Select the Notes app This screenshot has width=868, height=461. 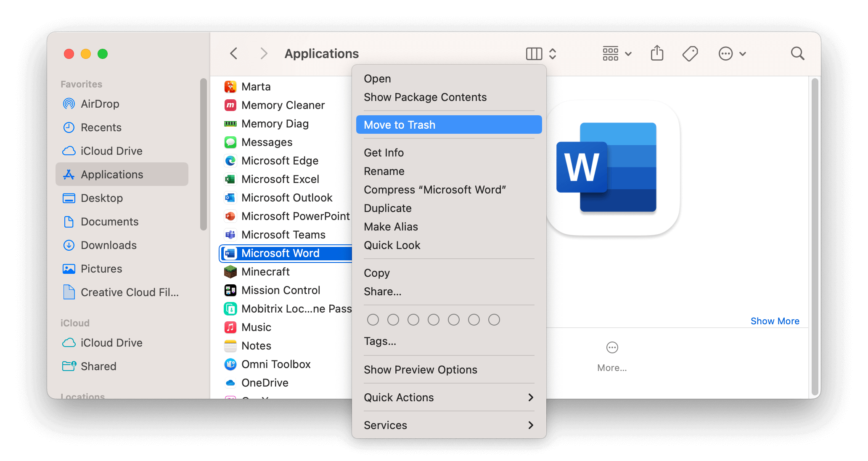286,346
